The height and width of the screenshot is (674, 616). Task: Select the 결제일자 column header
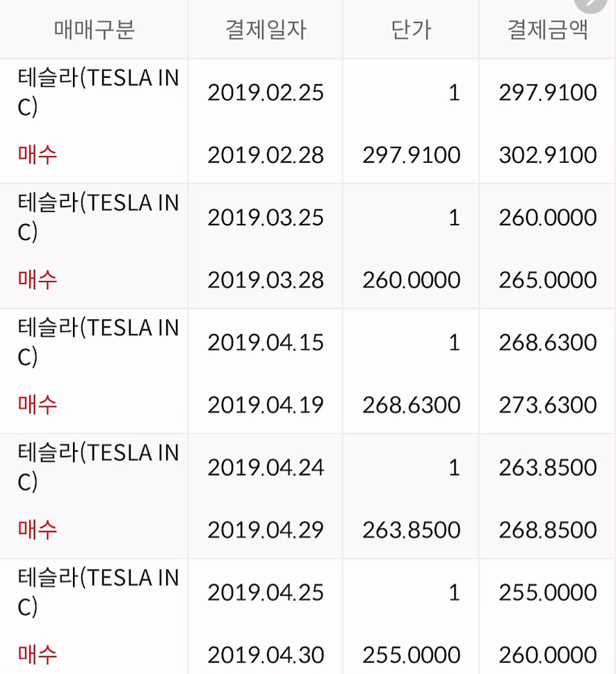point(266,29)
